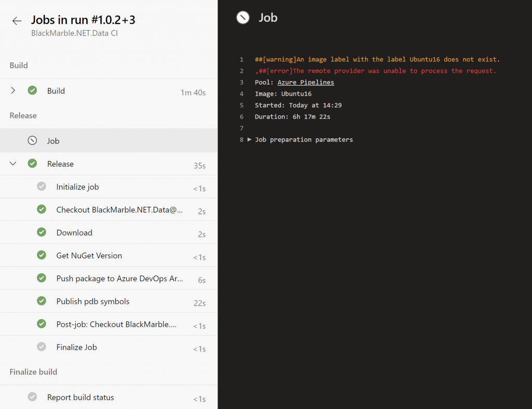Viewport: 532px width, 409px height.
Task: Open the Publish pdb symbols step
Action: coord(109,301)
